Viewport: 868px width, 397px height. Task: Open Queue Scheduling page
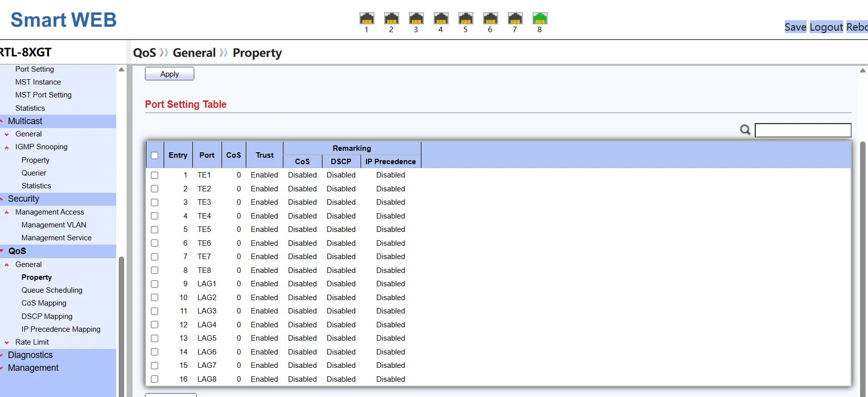coord(52,290)
